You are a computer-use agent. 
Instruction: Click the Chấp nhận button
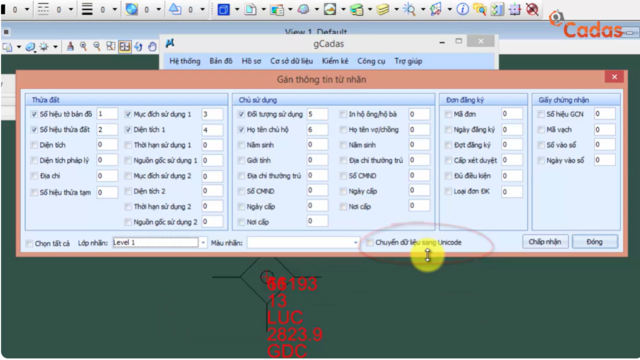click(x=545, y=242)
